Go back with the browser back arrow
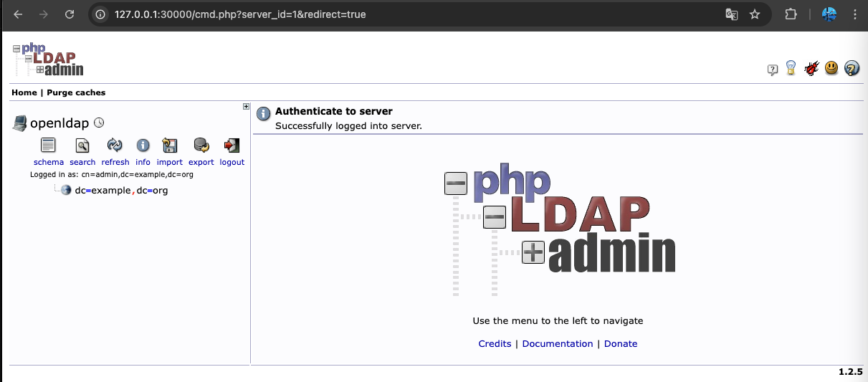The width and height of the screenshot is (868, 382). pos(19,14)
